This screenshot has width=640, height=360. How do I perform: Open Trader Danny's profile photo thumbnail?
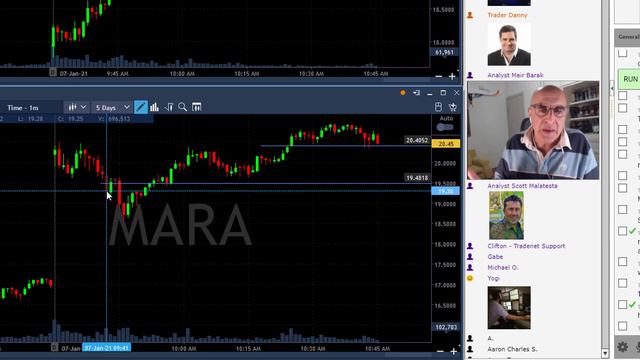click(509, 44)
